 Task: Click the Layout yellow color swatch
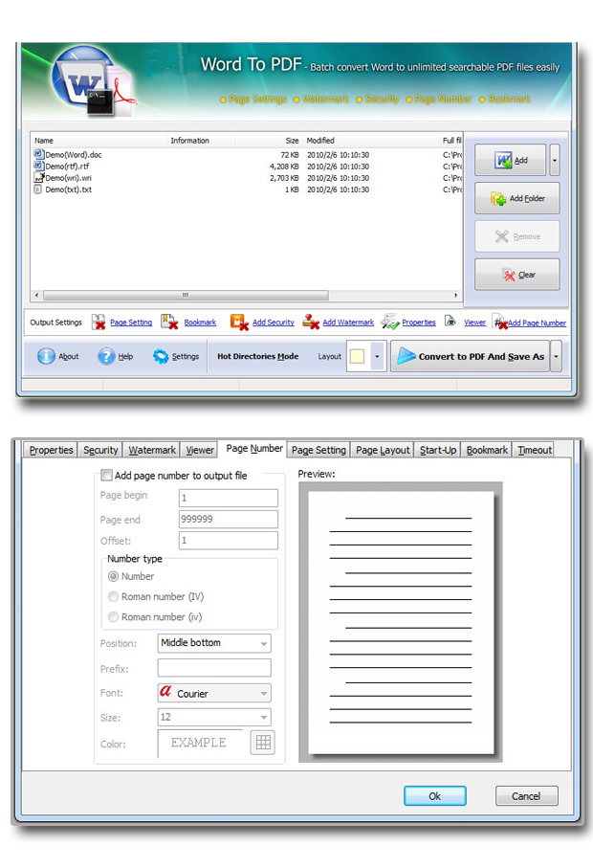[x=358, y=357]
